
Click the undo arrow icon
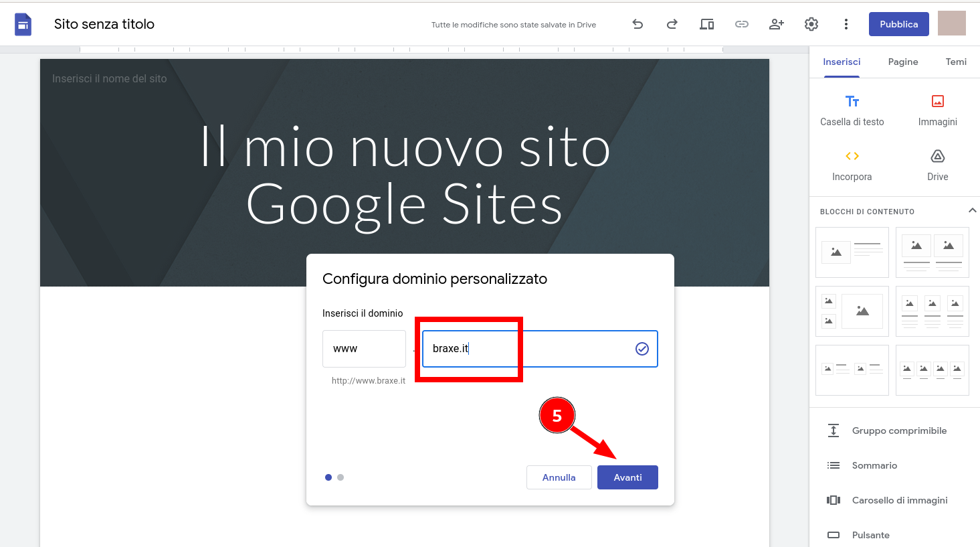click(638, 24)
